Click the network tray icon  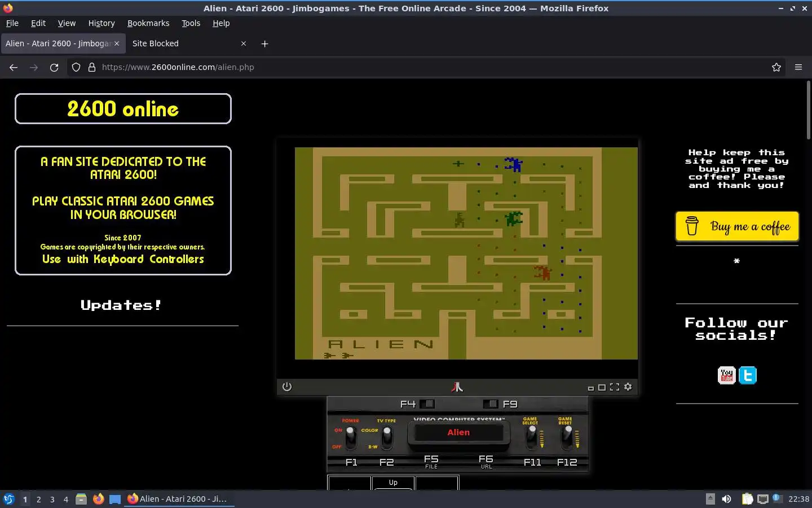763,499
